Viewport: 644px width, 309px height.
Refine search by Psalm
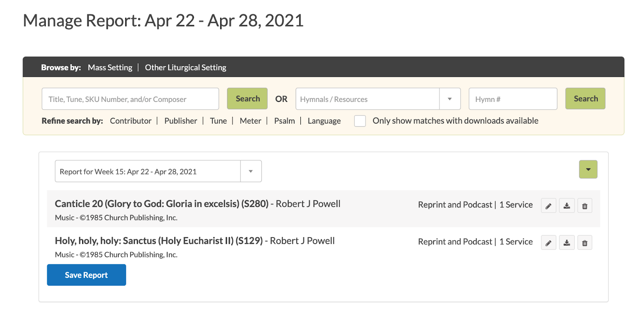284,121
